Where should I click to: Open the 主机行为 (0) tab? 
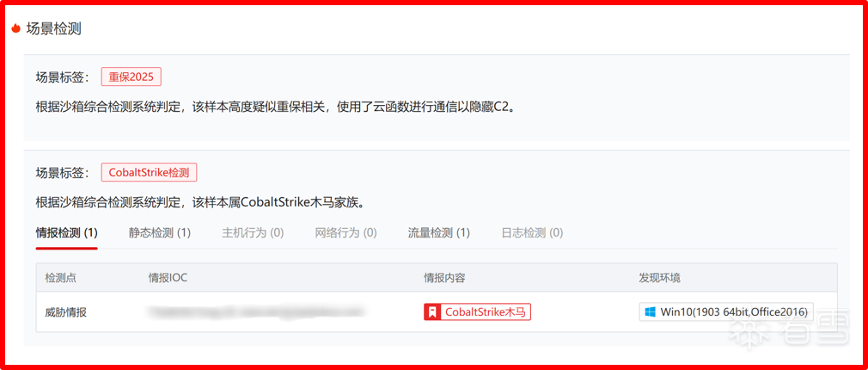tap(253, 233)
